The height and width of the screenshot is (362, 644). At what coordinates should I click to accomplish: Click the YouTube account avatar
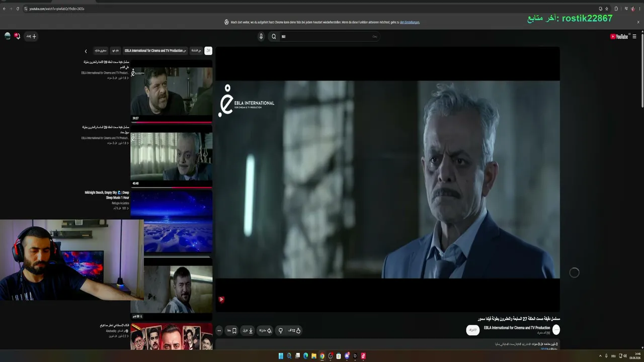pos(8,36)
